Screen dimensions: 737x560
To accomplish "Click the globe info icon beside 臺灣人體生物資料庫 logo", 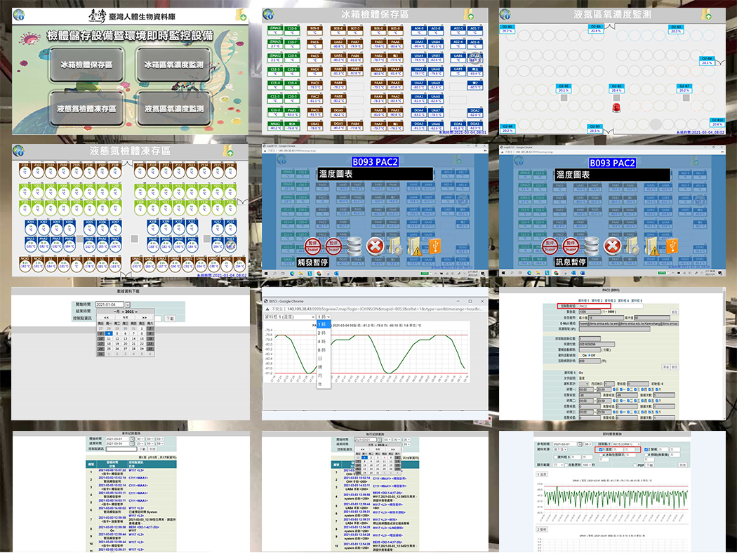I will pos(19,15).
